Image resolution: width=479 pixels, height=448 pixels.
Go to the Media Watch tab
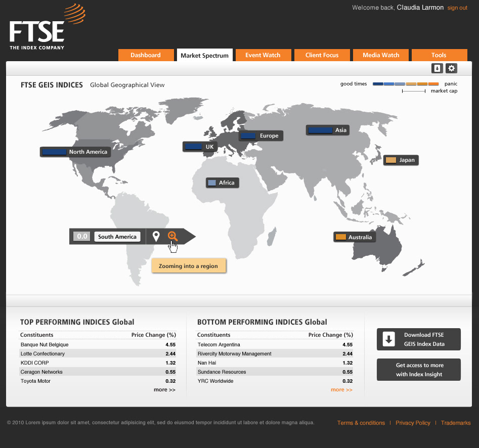coord(381,55)
